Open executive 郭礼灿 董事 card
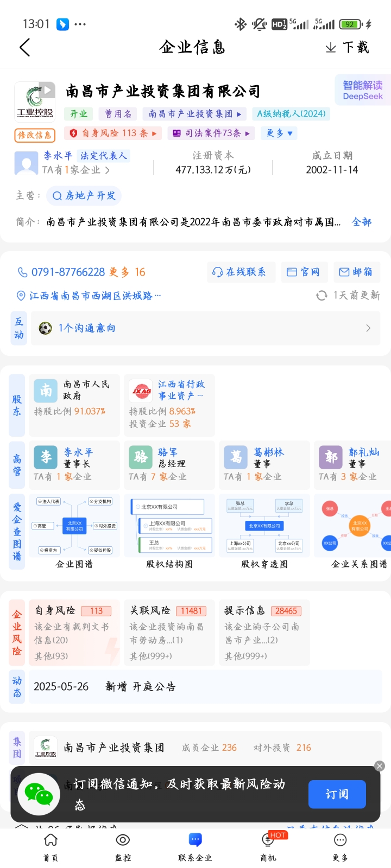The width and height of the screenshot is (391, 868). (353, 464)
